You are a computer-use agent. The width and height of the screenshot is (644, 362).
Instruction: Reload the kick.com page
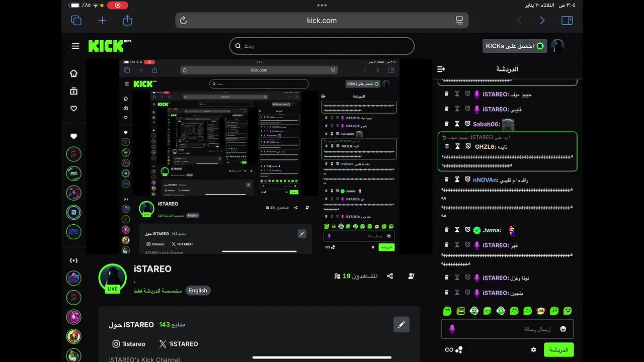tap(183, 20)
